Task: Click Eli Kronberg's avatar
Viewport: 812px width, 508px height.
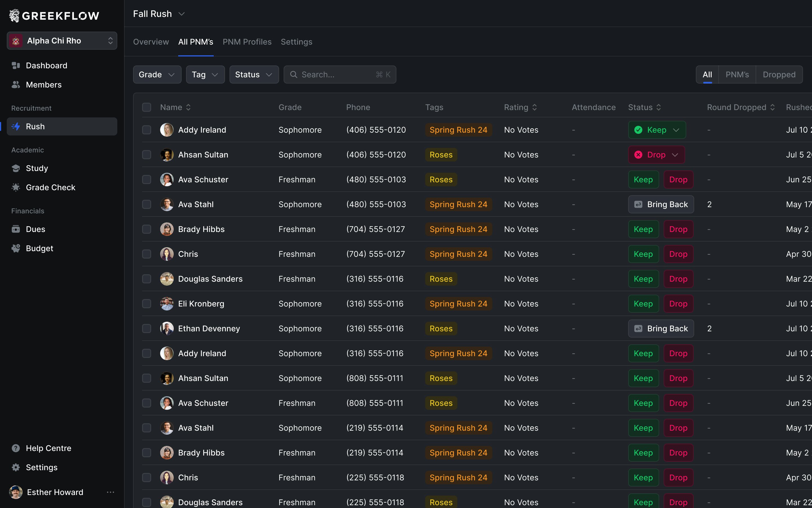Action: pos(167,304)
